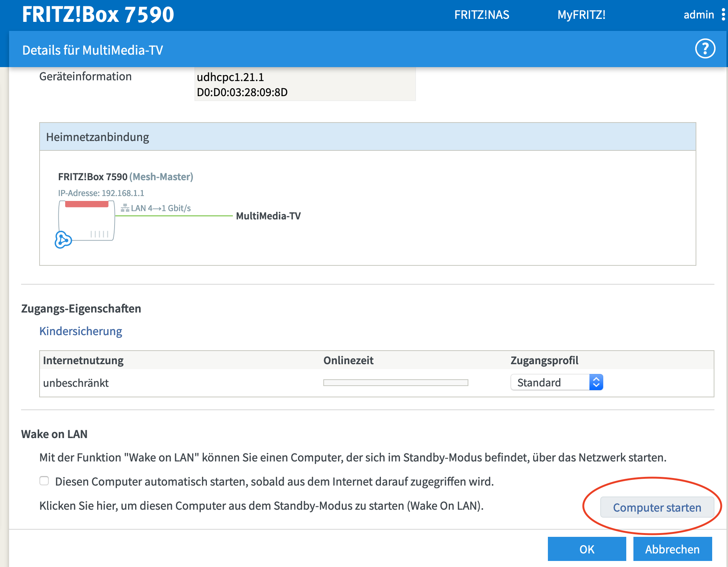This screenshot has width=728, height=567.
Task: Open the help question mark icon
Action: pyautogui.click(x=705, y=49)
